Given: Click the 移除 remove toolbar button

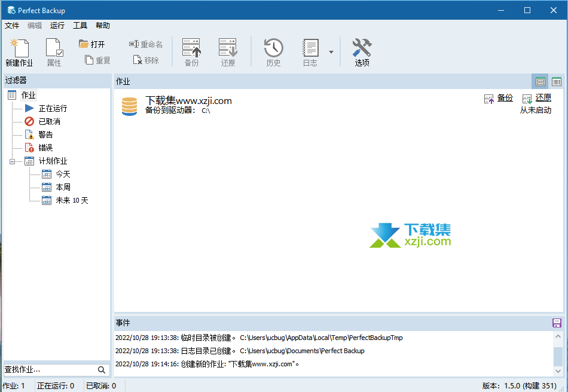Looking at the screenshot, I should (x=146, y=60).
